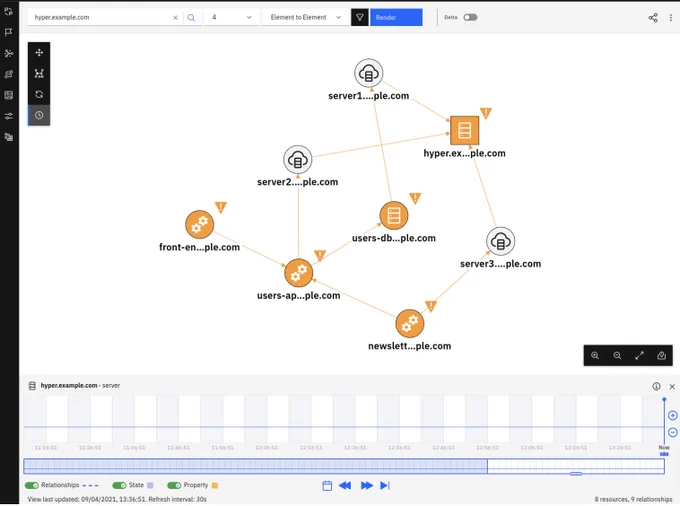
Task: Click warning triangle beside users-db node
Action: coord(415,198)
